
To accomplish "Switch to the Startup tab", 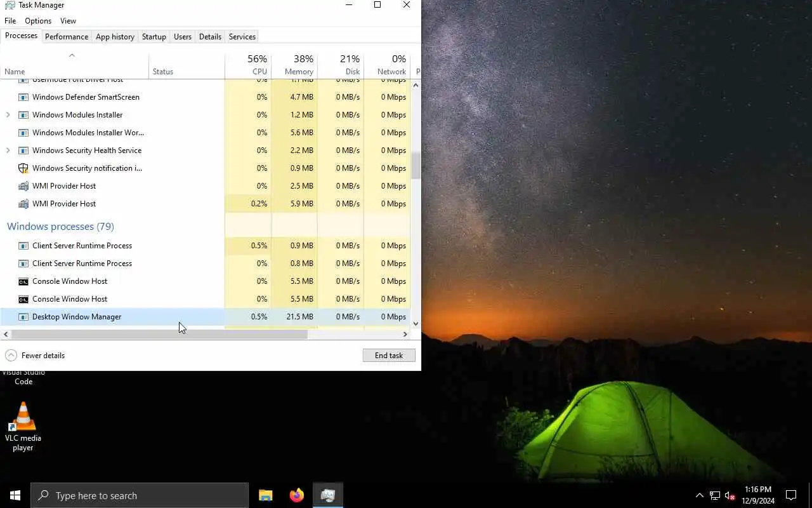I will 154,37.
